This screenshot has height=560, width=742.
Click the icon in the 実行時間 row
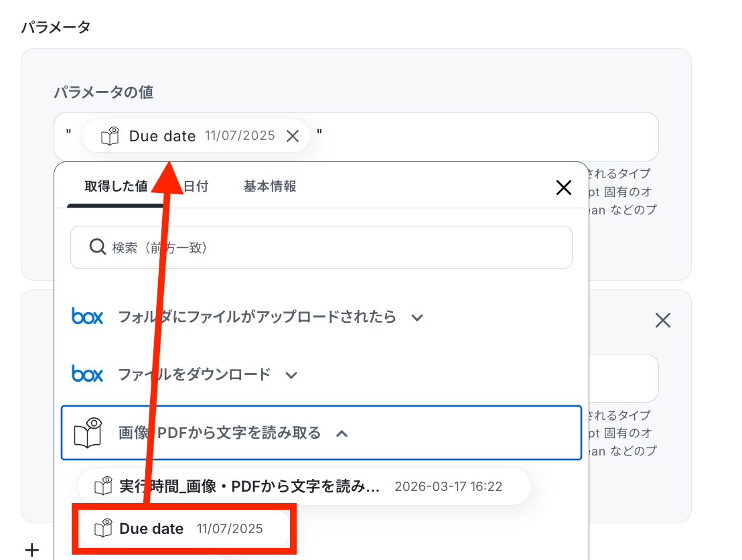tap(103, 486)
